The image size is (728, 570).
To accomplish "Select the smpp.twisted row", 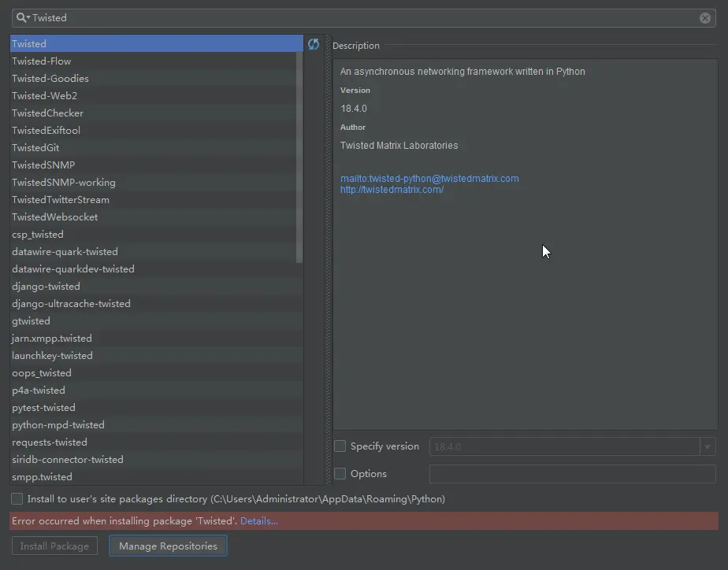I will (157, 477).
